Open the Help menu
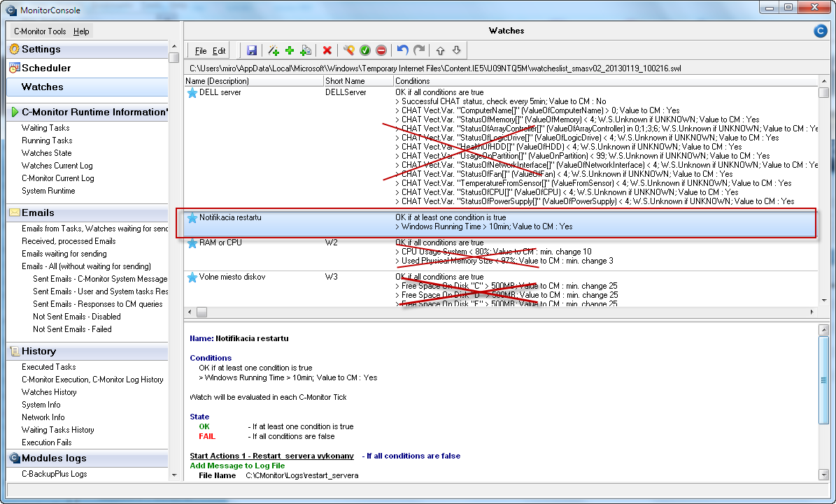Image resolution: width=836 pixels, height=504 pixels. (81, 31)
